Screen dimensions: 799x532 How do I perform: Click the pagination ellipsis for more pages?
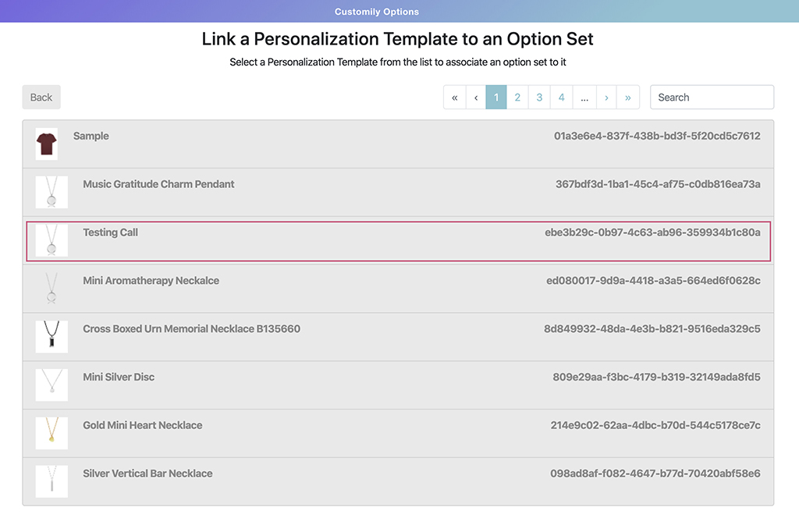pyautogui.click(x=584, y=98)
